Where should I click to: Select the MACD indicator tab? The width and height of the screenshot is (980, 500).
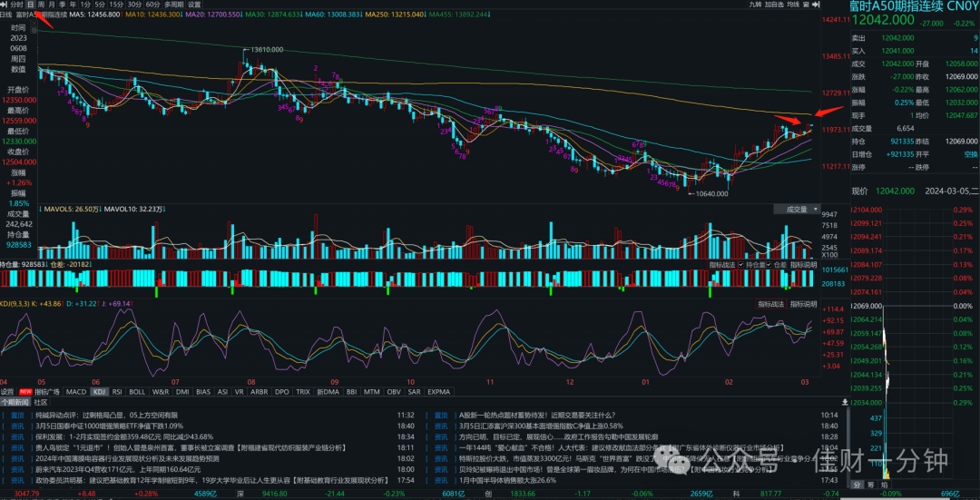click(x=76, y=392)
